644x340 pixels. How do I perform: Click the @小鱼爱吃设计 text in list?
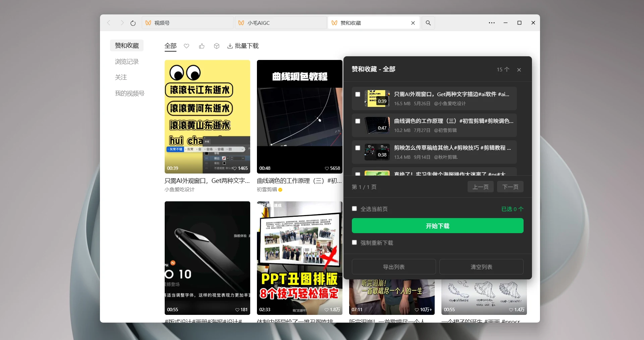click(x=450, y=104)
